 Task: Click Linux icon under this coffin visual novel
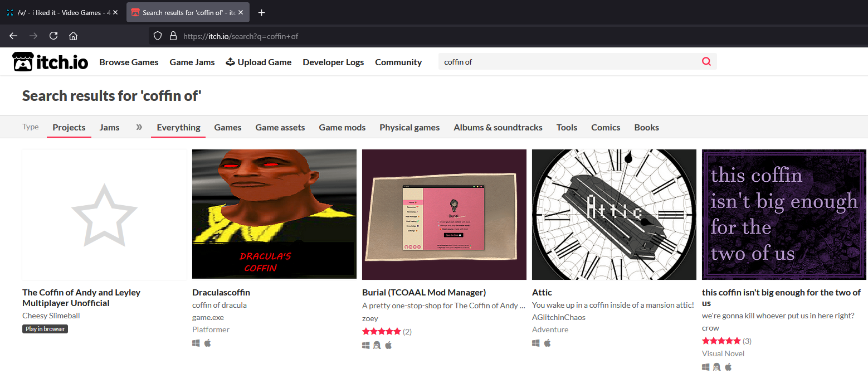pos(717,367)
